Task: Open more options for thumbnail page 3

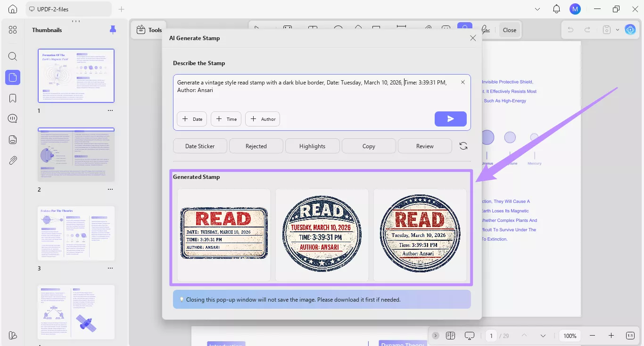Action: coord(110,268)
